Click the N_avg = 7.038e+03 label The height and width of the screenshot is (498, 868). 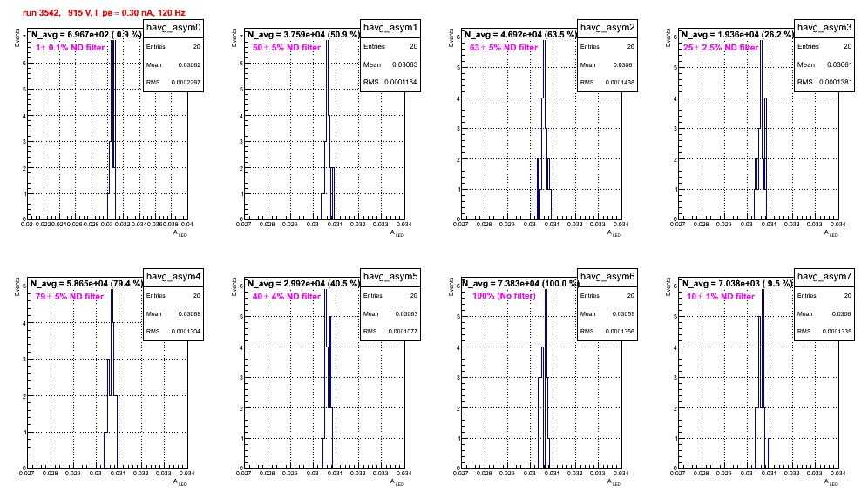point(737,283)
